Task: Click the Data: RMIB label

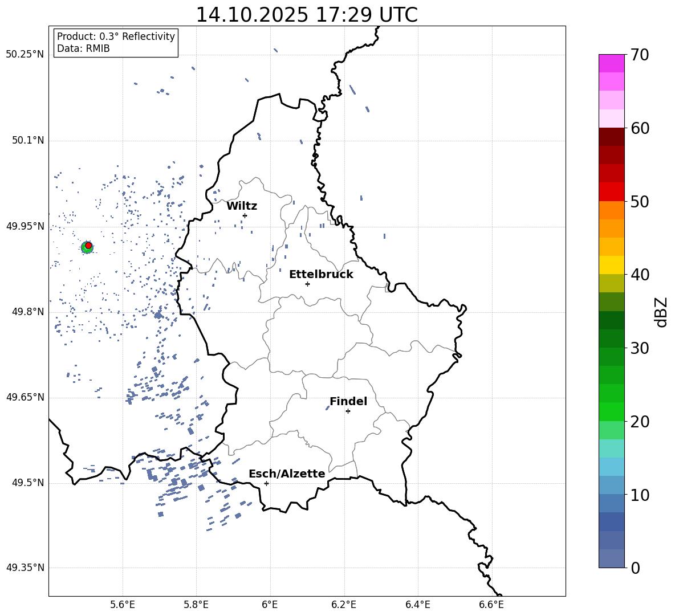Action: (x=83, y=48)
